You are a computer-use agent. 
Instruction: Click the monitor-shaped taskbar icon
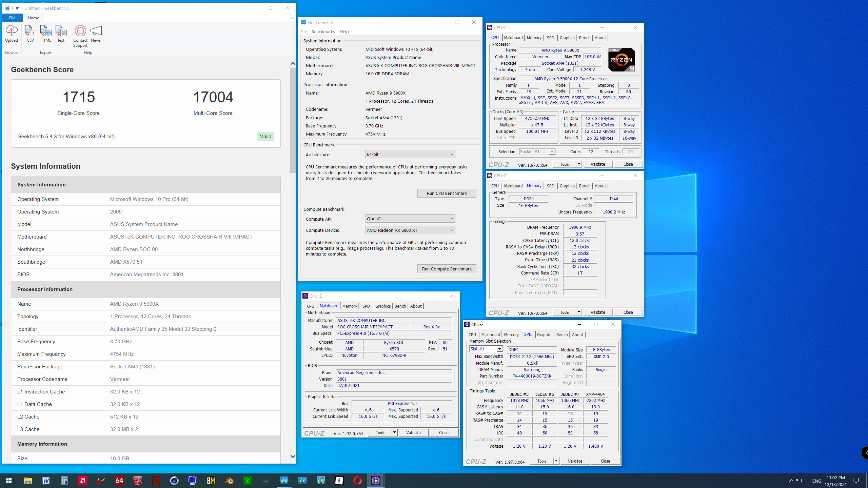pos(193,481)
